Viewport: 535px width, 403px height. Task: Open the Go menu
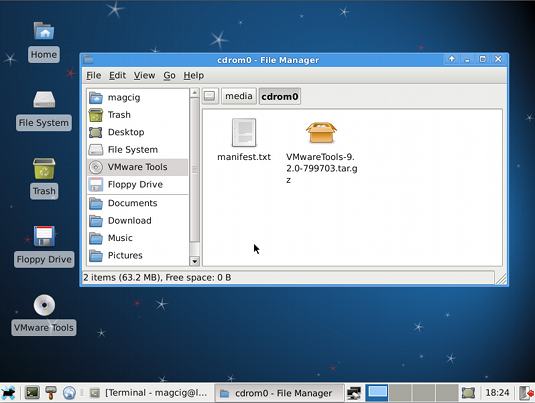[169, 75]
